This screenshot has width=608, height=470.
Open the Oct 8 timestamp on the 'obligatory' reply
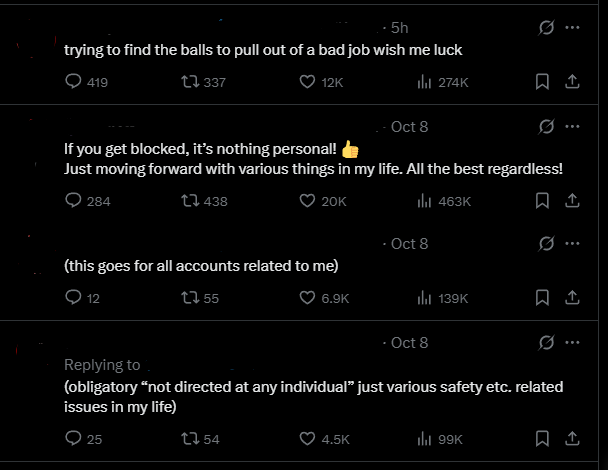click(409, 343)
